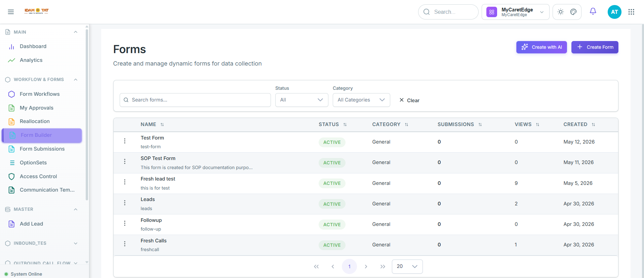The image size is (644, 278).
Task: Sort table by Status column icon
Action: [x=345, y=125]
